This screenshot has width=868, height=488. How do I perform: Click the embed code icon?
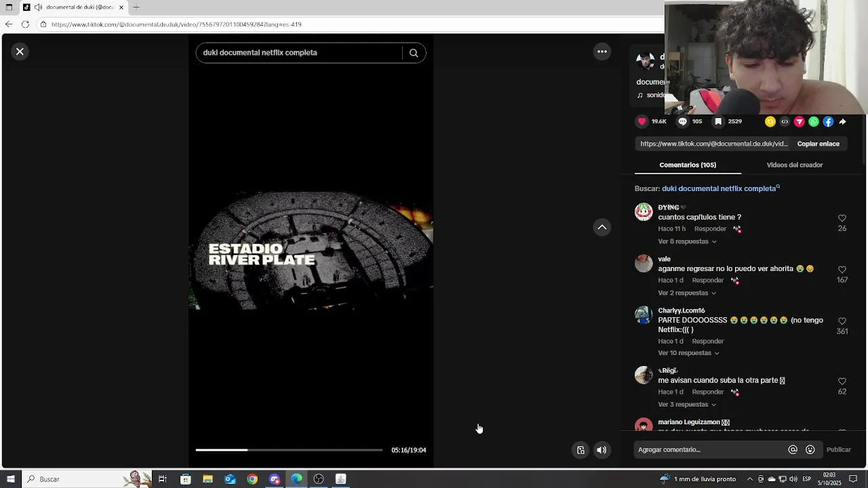coord(785,122)
